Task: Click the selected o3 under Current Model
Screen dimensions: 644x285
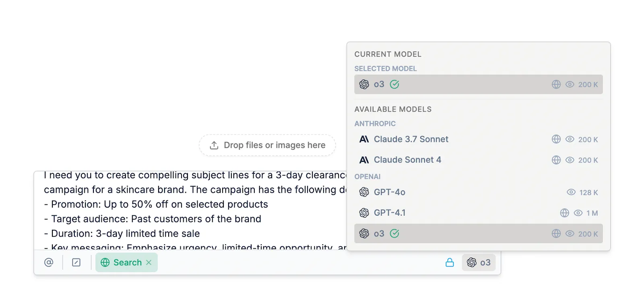Action: 479,84
